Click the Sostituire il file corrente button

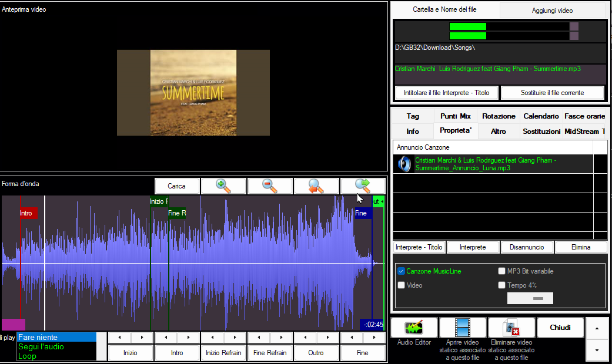pyautogui.click(x=552, y=93)
